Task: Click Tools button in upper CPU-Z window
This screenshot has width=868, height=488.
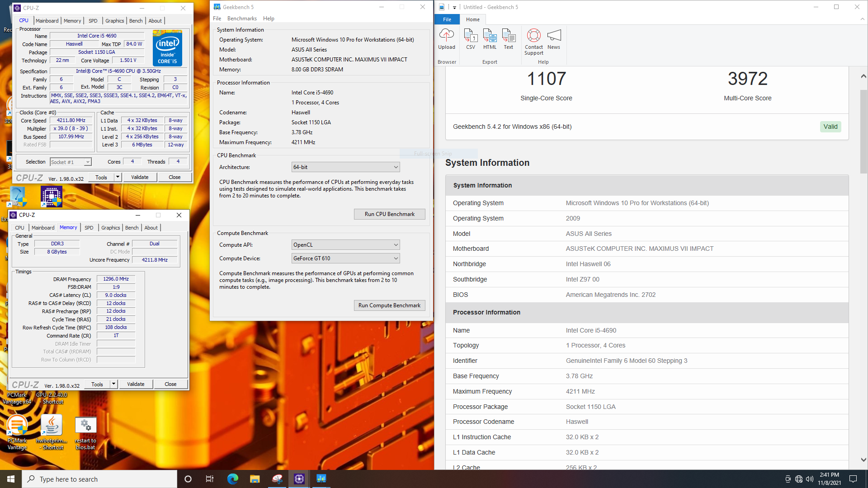Action: (x=101, y=177)
